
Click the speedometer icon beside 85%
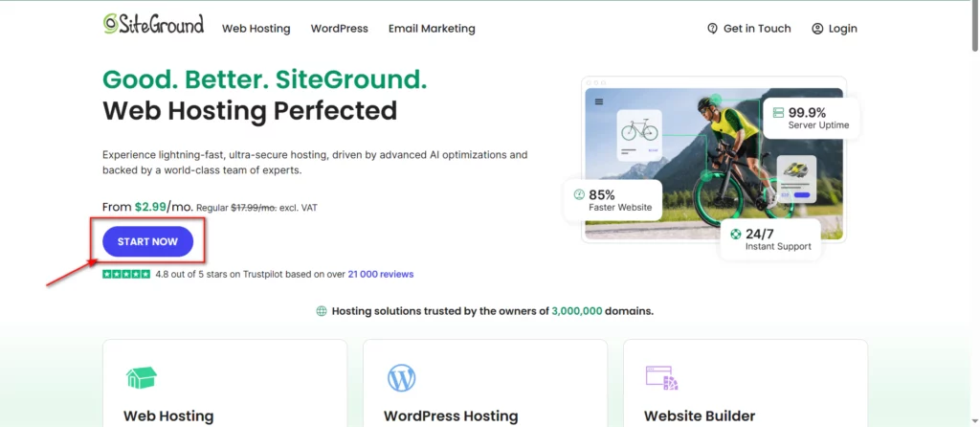pyautogui.click(x=579, y=194)
